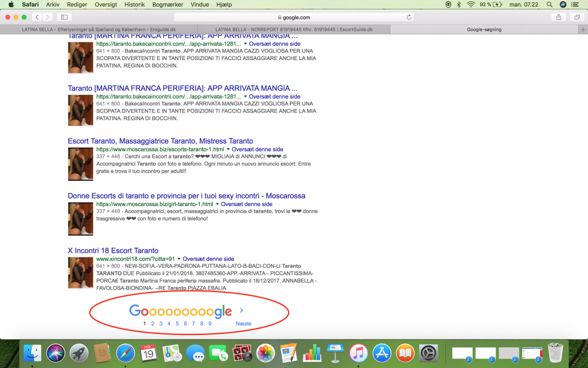The image size is (588, 368).
Task: Launch Numbers from the Dock
Action: coord(312,353)
